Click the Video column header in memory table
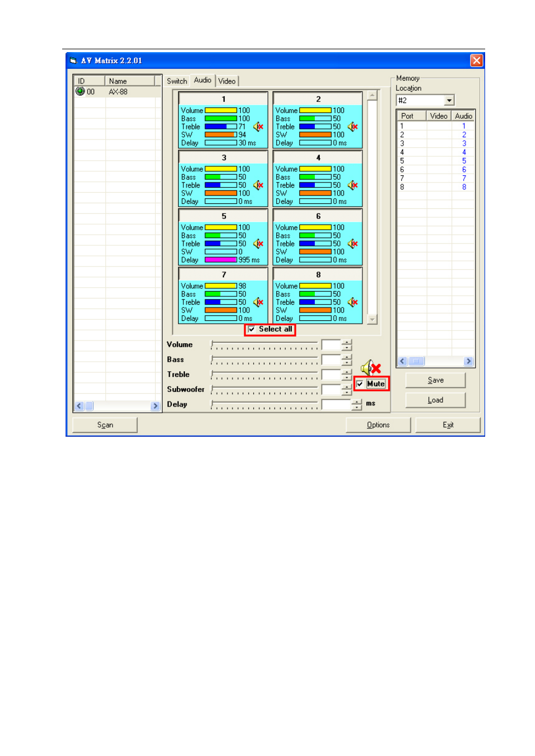 tap(439, 116)
